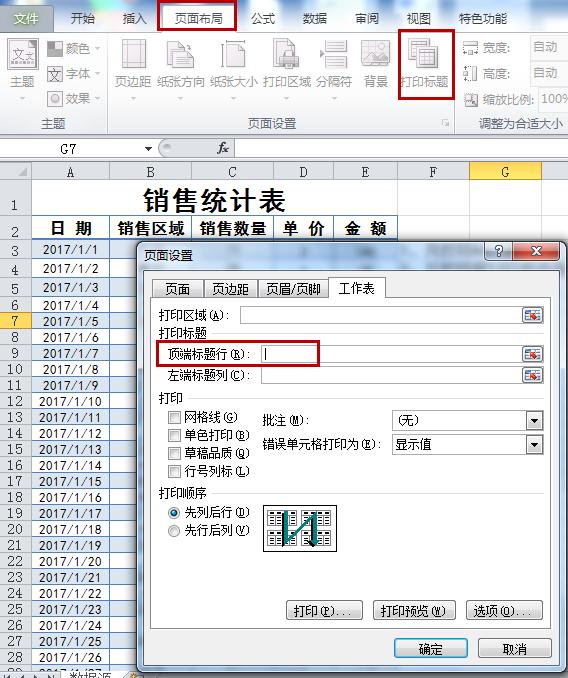The width and height of the screenshot is (568, 678).
Task: Click the select-all corner of the sheet
Action: [x=16, y=172]
